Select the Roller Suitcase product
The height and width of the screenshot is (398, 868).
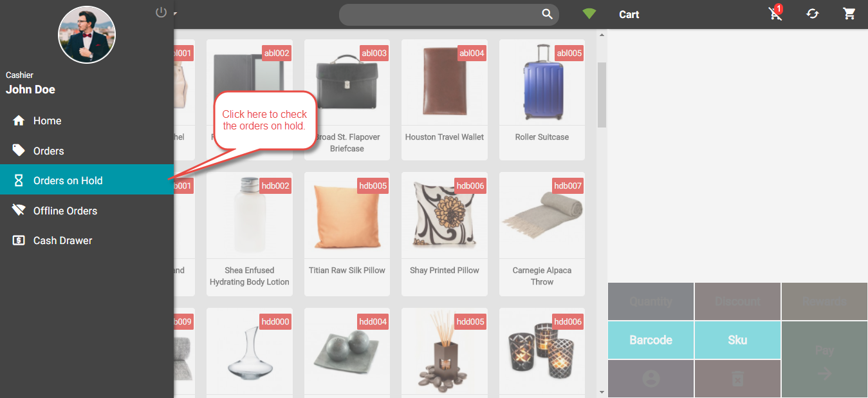coord(542,100)
